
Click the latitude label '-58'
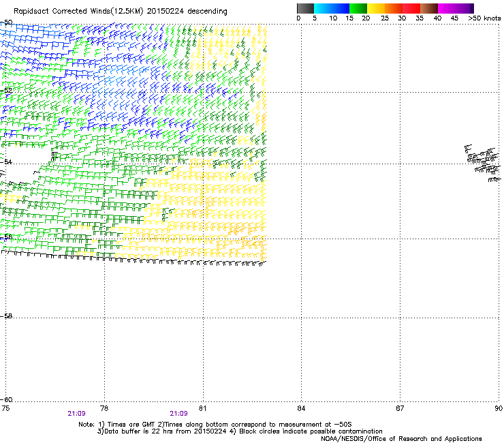click(6, 316)
